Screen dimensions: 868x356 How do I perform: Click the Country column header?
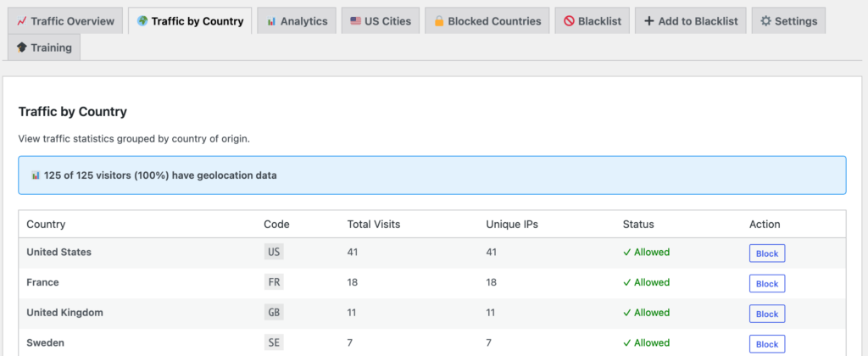(46, 225)
